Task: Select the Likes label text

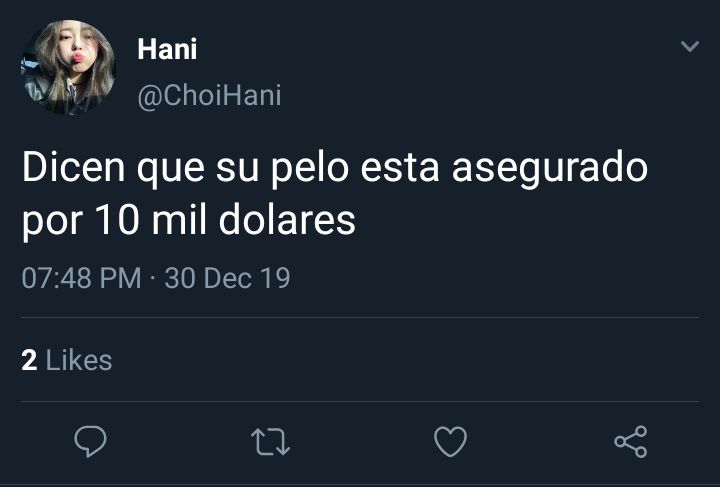Action: click(79, 360)
